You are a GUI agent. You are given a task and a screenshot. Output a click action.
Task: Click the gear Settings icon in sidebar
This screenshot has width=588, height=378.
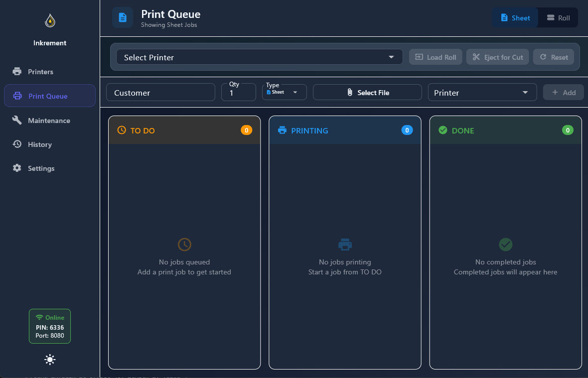pos(17,168)
